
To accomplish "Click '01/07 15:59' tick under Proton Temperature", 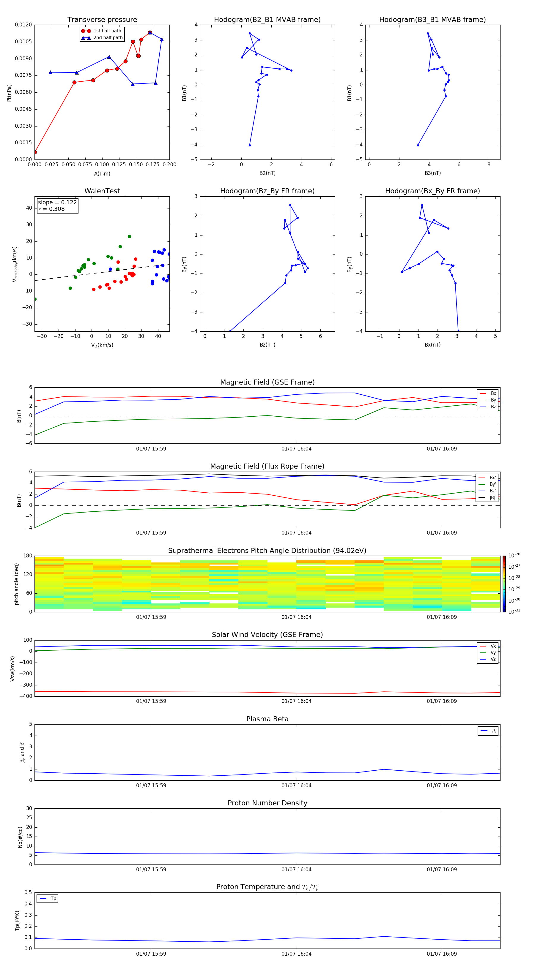I will coord(151,954).
